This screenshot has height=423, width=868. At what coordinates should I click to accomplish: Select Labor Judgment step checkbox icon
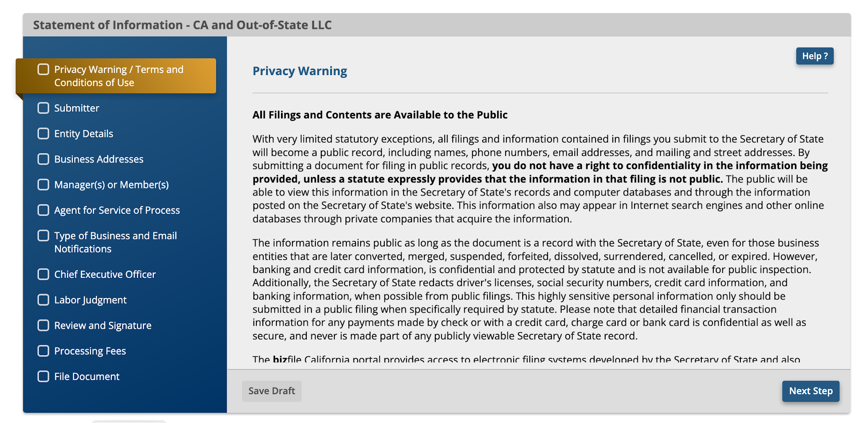[x=43, y=300]
